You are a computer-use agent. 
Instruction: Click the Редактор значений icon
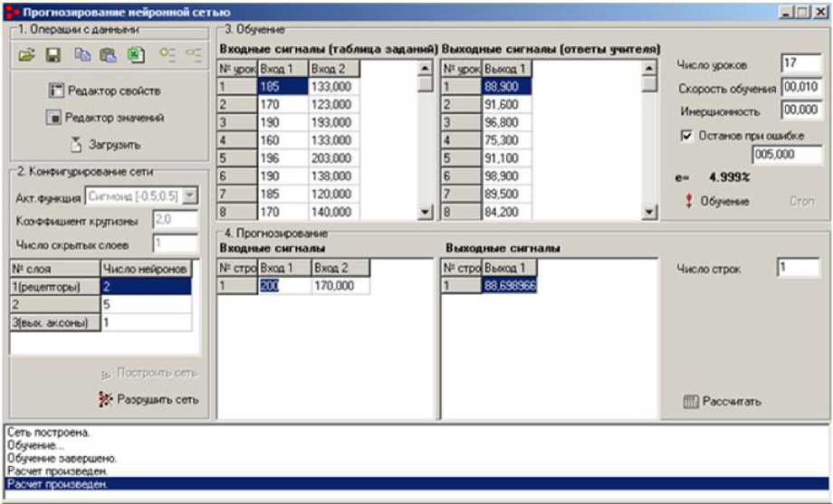(53, 118)
